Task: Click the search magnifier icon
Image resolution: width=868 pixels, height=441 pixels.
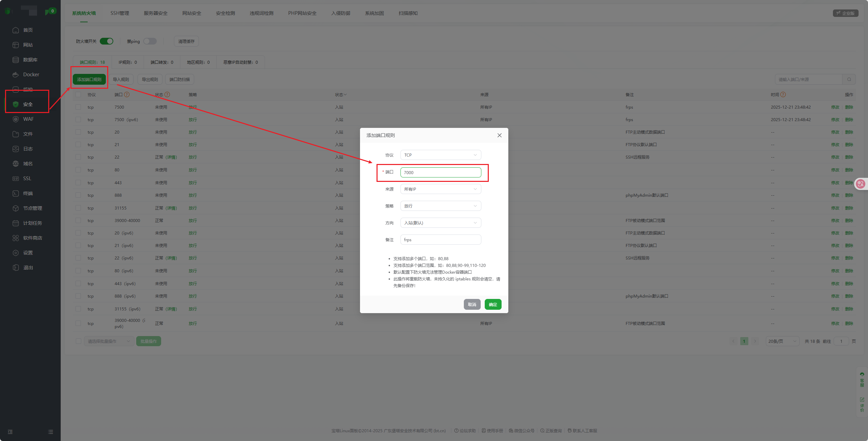Action: pos(849,80)
